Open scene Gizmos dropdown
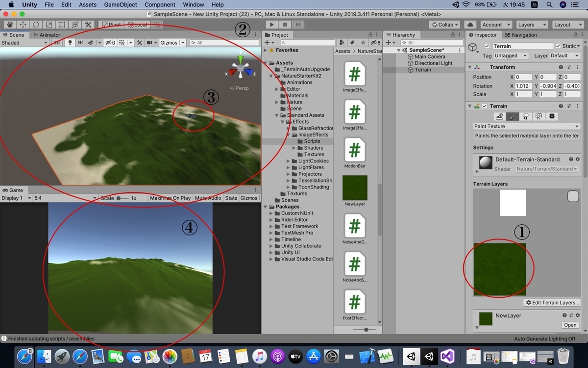Screen dimensions: 588x368 tap(172, 43)
